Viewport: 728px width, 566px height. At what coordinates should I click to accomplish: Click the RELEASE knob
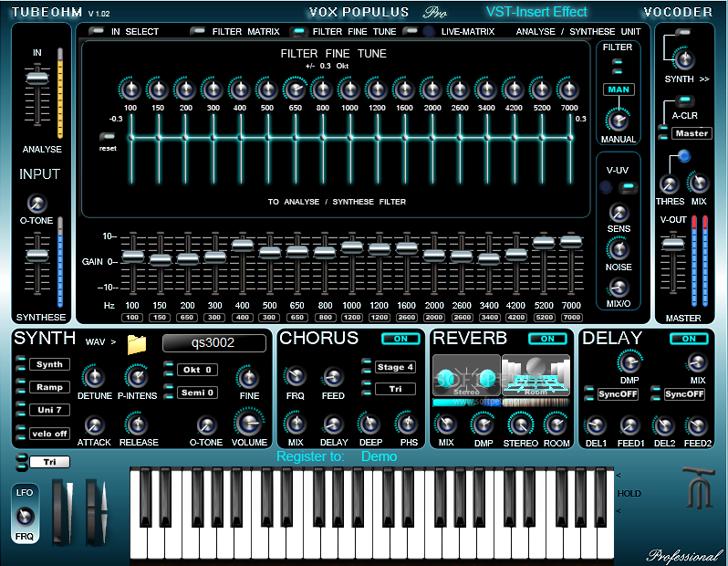[x=137, y=424]
